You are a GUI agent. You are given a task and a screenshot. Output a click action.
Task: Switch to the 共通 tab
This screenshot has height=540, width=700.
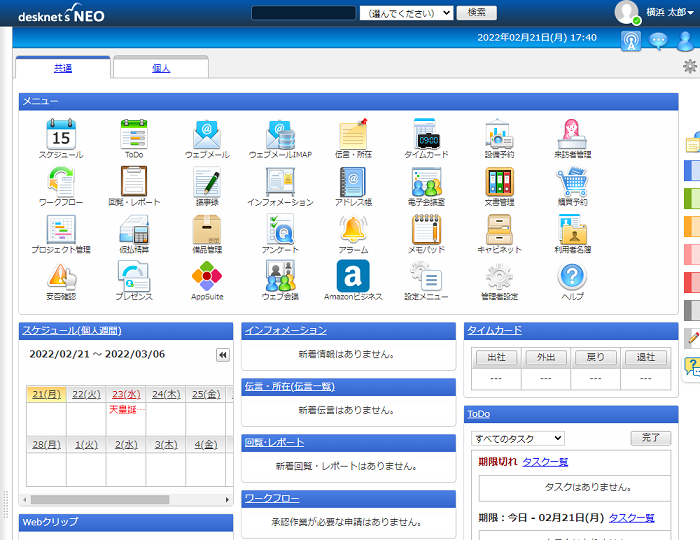tap(63, 68)
